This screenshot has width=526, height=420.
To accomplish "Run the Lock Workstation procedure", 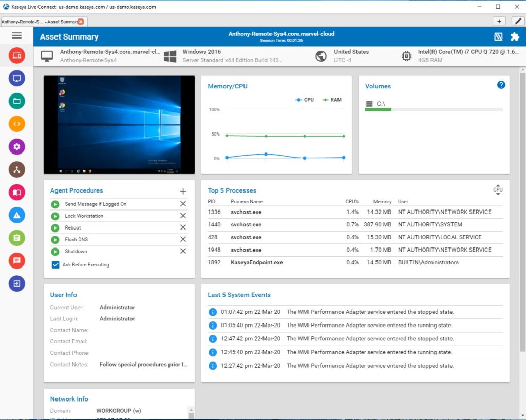I will 55,216.
